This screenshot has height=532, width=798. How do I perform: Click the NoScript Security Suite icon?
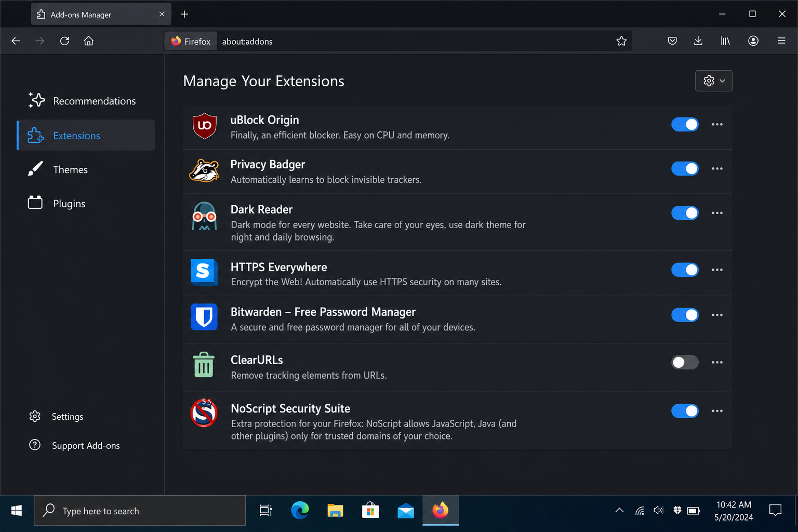click(x=204, y=413)
